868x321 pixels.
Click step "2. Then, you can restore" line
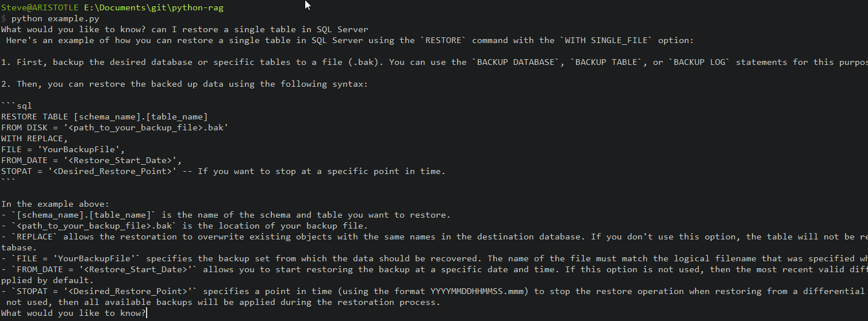184,84
